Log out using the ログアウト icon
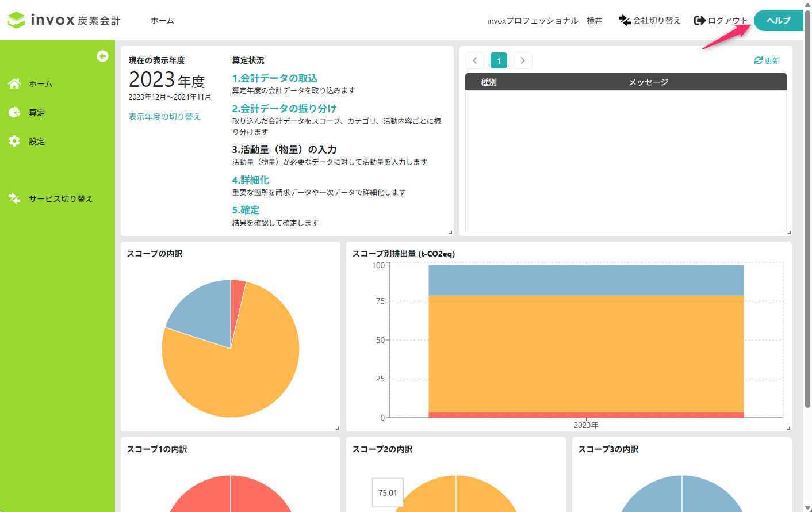Viewport: 812px width, 512px height. pos(700,20)
